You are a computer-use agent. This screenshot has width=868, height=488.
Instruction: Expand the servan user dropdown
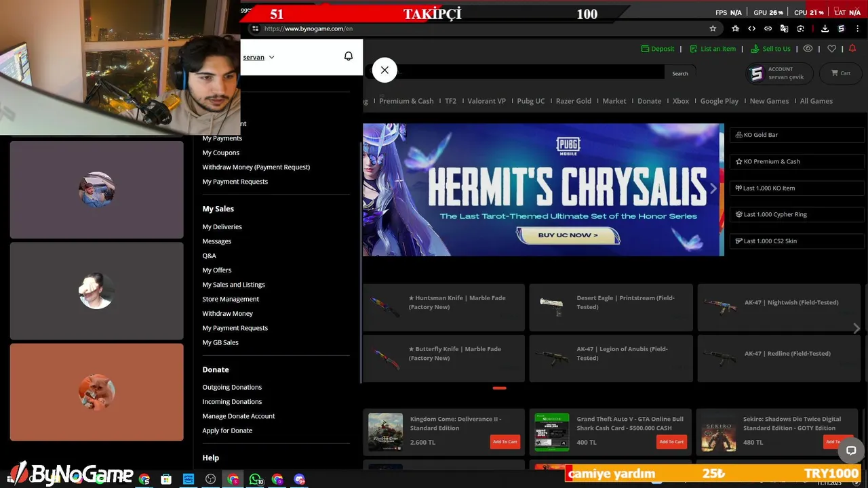tap(258, 57)
